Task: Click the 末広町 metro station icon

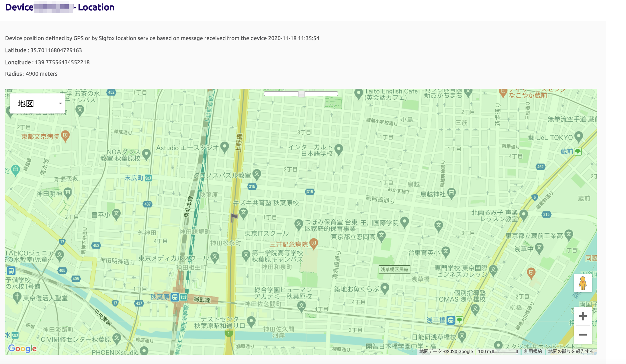Action: [x=148, y=177]
